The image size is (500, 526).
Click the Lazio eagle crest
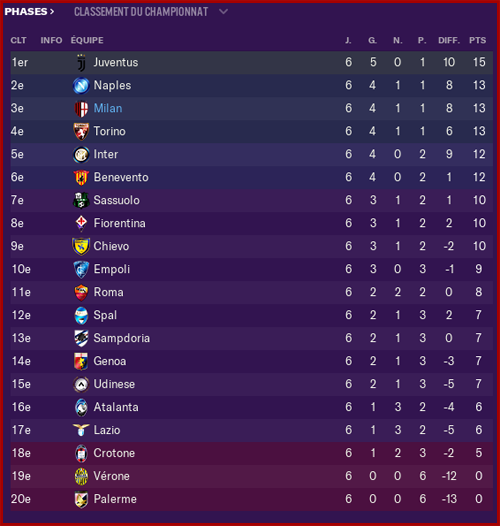81,430
